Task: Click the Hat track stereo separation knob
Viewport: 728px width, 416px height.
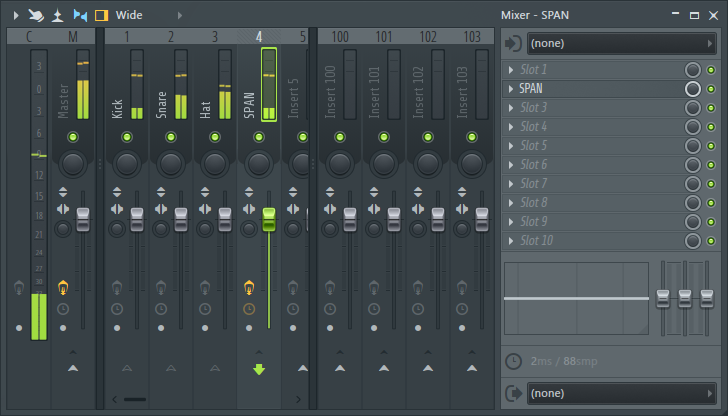Action: (205, 229)
